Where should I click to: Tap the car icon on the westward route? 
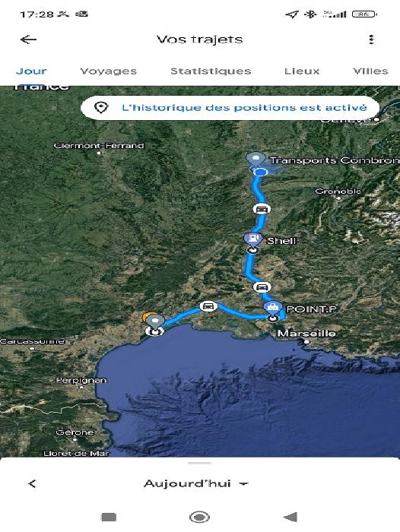[x=208, y=306]
